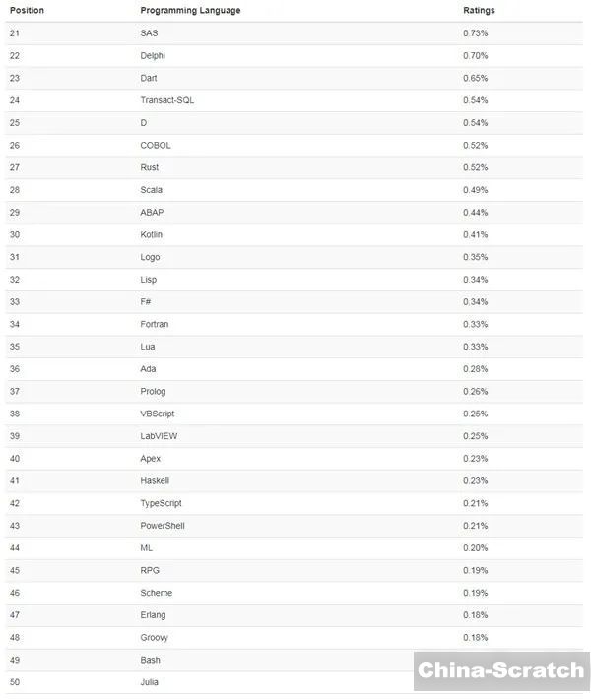Click on Transact-SQL in the table
This screenshot has width=591, height=700.
coord(167,100)
